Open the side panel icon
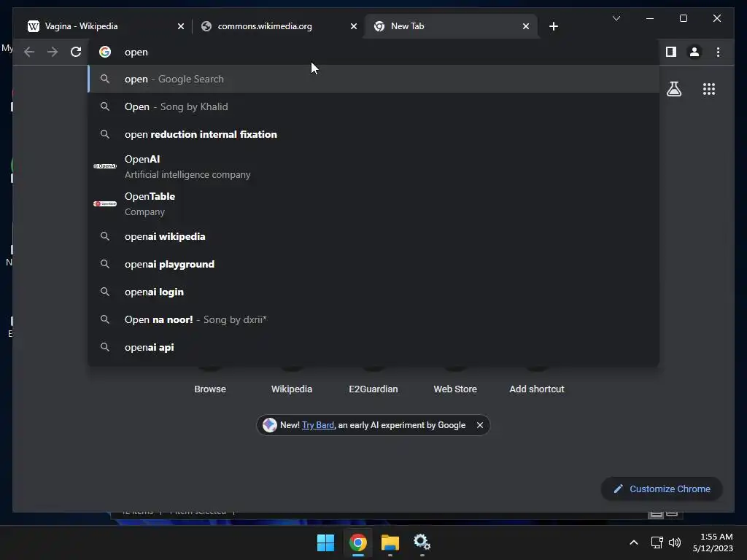Screen dimensions: 747x560 (671, 52)
